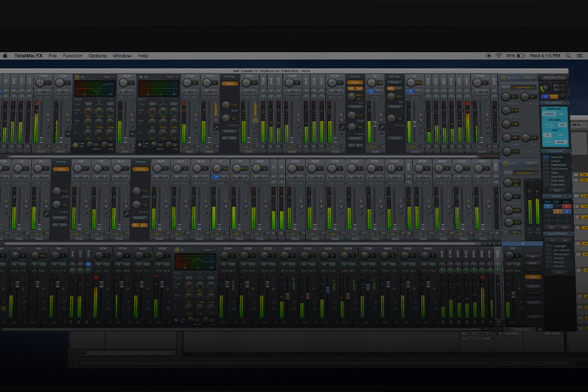Store the current snapshot with the Store button
The image size is (588, 392).
coord(557,190)
